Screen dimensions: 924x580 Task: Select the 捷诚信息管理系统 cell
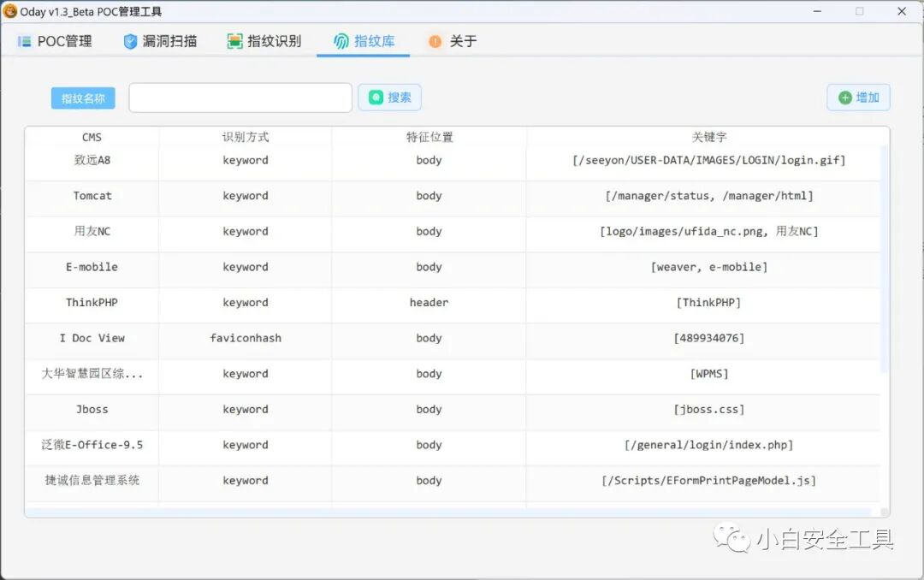[92, 481]
